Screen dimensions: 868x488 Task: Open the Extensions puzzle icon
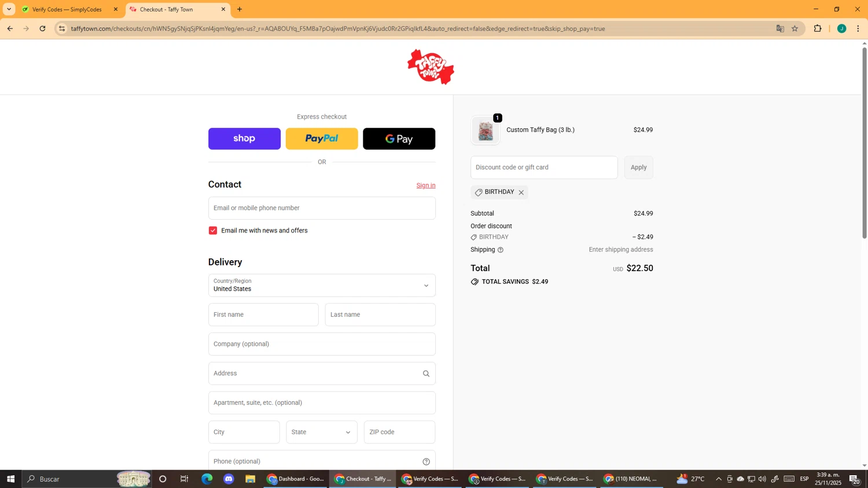[818, 28]
